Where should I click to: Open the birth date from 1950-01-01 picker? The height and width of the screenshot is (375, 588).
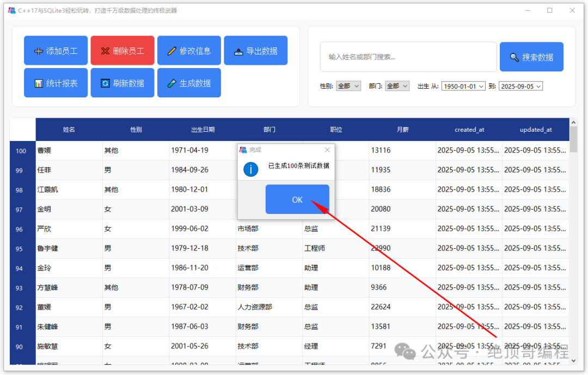(463, 86)
